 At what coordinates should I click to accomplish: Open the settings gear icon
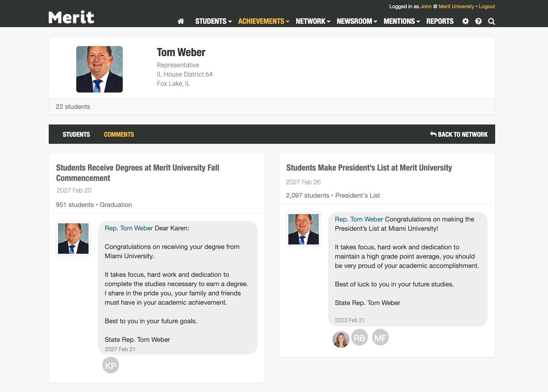[x=465, y=21]
